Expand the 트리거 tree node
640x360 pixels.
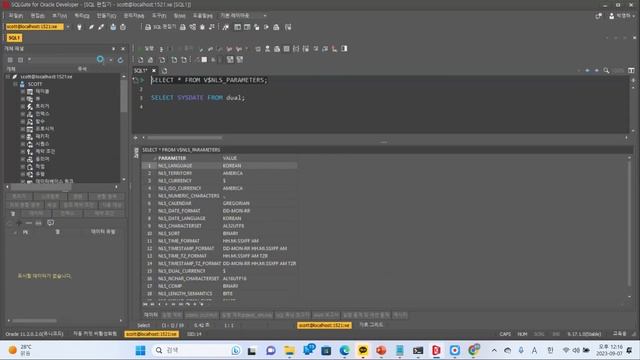pyautogui.click(x=23, y=107)
